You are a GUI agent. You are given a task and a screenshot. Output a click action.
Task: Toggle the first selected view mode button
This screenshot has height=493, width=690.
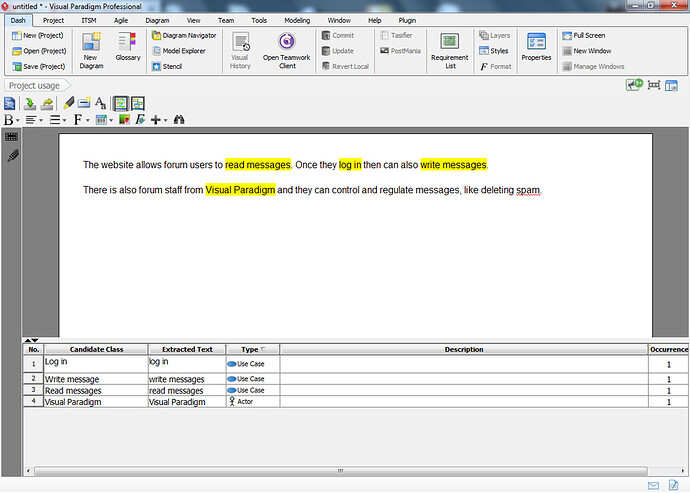coord(120,103)
